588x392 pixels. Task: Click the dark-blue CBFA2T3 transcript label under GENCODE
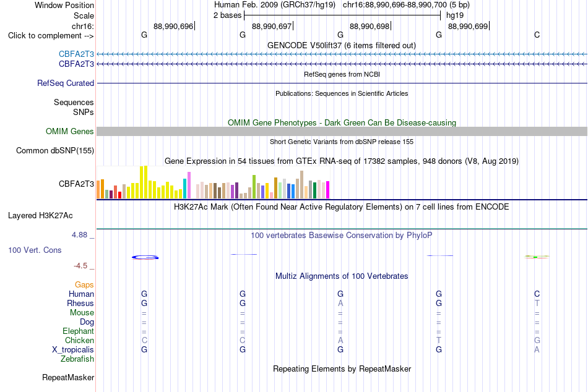(x=76, y=64)
